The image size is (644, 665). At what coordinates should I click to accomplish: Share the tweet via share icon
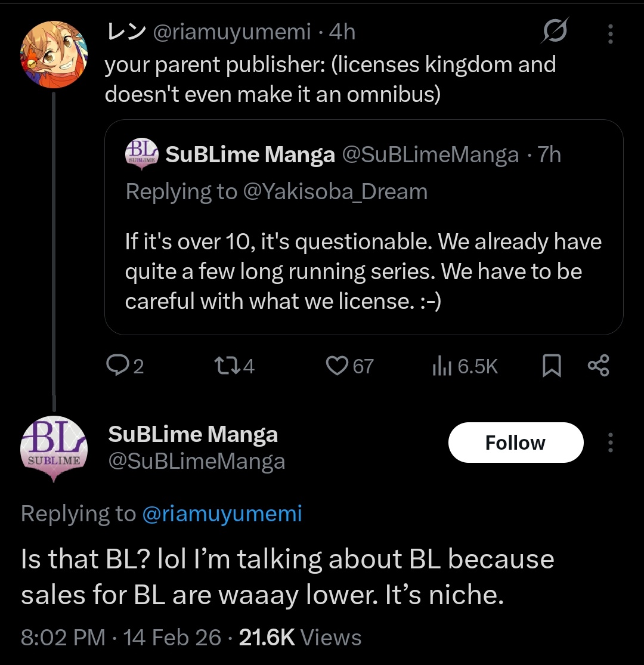pos(598,365)
